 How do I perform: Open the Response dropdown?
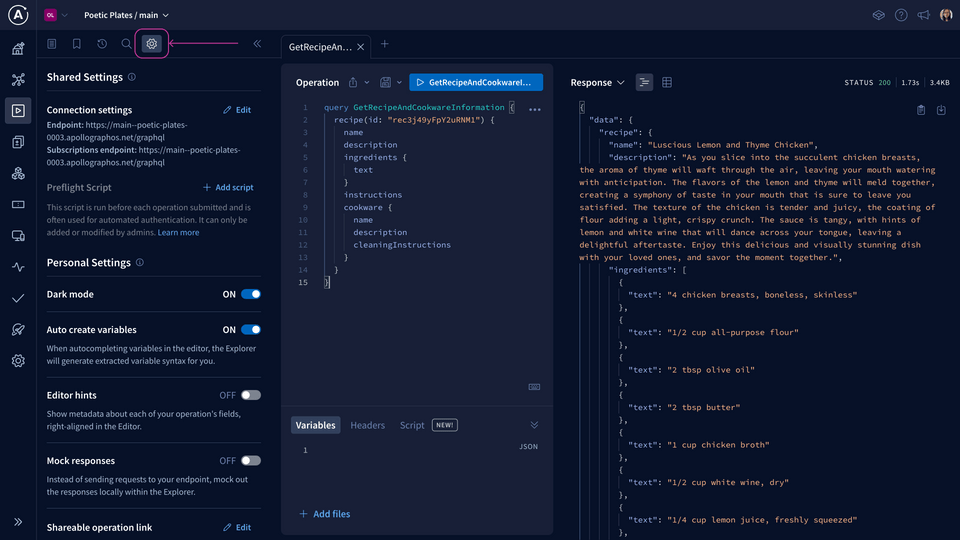[x=597, y=82]
